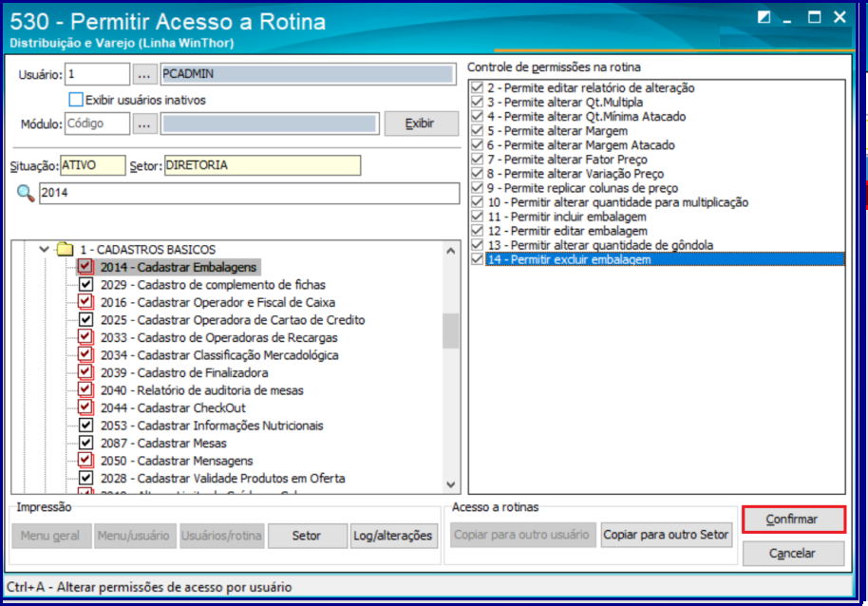
Task: Uncheck permission 12 editar embalagem
Action: (477, 231)
